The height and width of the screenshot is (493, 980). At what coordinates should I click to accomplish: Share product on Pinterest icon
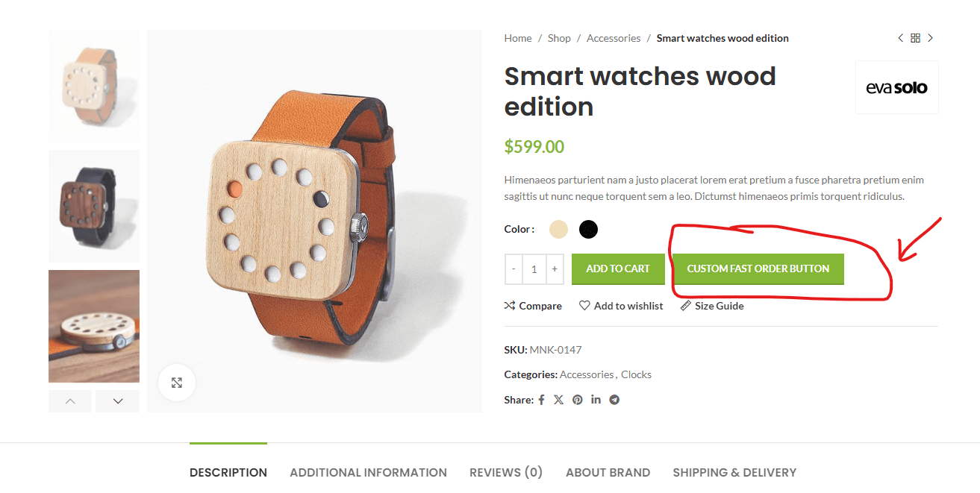[578, 400]
